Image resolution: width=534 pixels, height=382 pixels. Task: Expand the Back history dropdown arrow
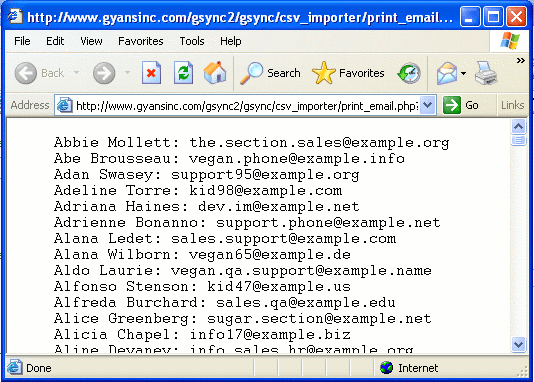[x=77, y=73]
